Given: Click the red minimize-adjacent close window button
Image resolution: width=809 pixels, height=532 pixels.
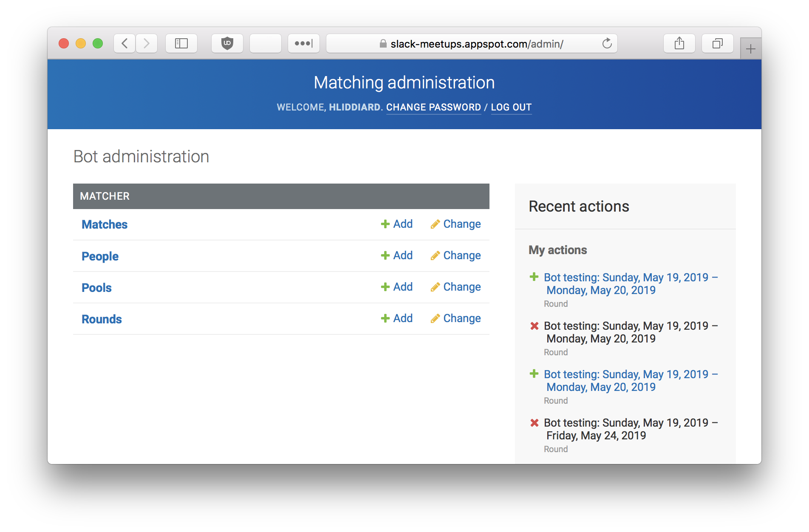Looking at the screenshot, I should pyautogui.click(x=64, y=43).
